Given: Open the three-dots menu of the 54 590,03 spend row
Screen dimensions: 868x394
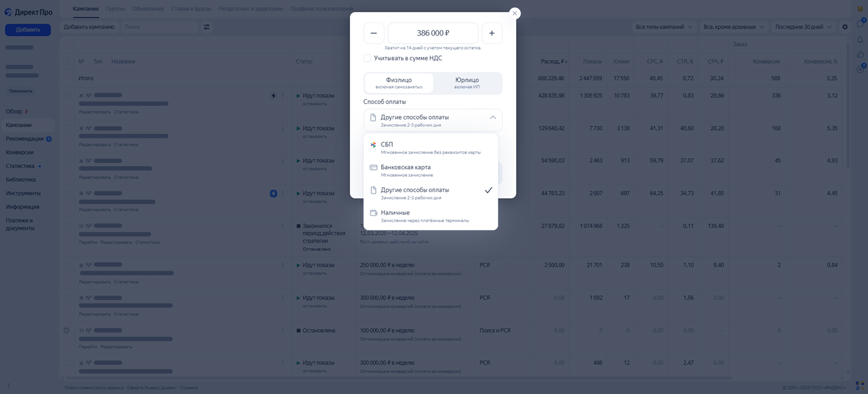Looking at the screenshot, I should tap(282, 161).
